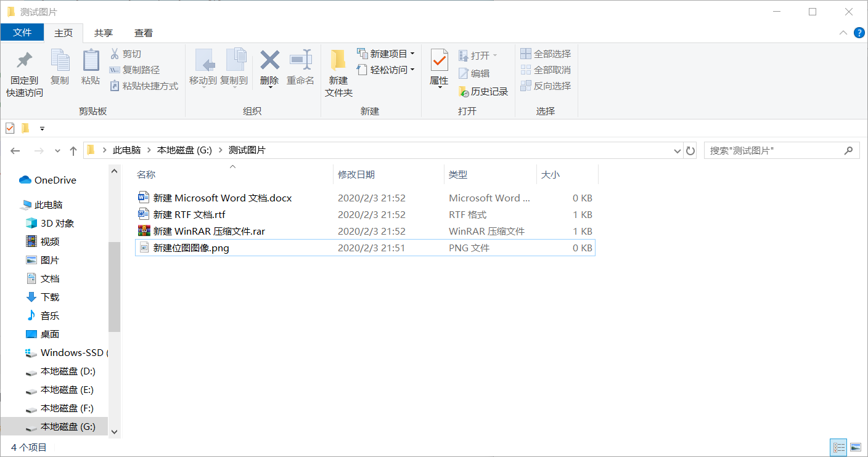Click the 剪切 cut scissors item
Image resolution: width=868 pixels, height=457 pixels.
click(x=126, y=54)
